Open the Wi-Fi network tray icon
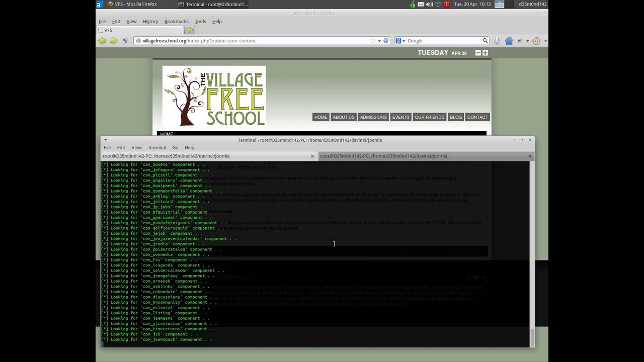The image size is (644, 362). [438, 4]
